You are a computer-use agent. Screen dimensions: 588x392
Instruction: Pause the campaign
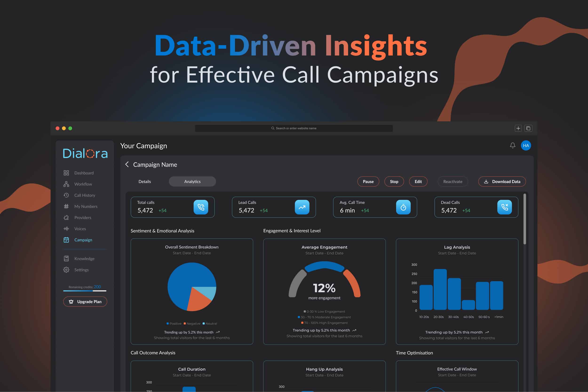coord(368,182)
